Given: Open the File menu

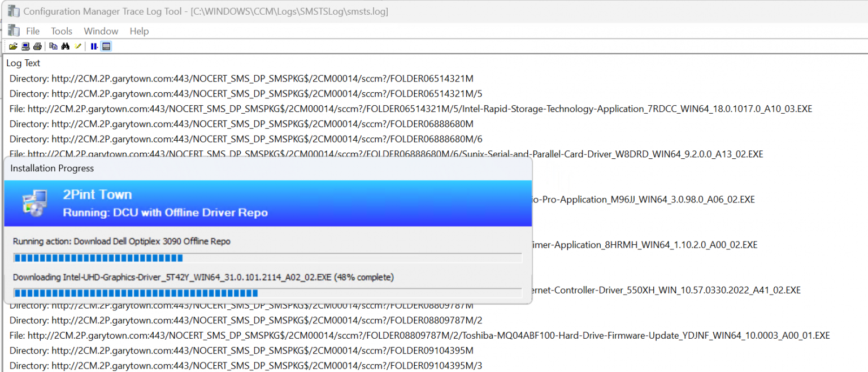Looking at the screenshot, I should [32, 31].
